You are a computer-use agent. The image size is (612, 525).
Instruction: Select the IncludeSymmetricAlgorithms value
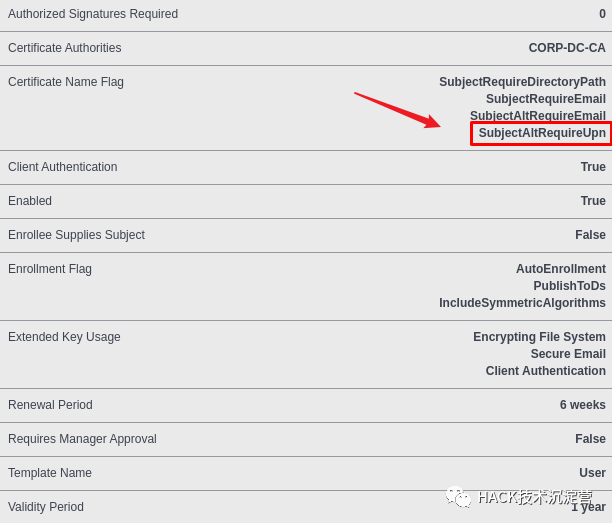[522, 303]
